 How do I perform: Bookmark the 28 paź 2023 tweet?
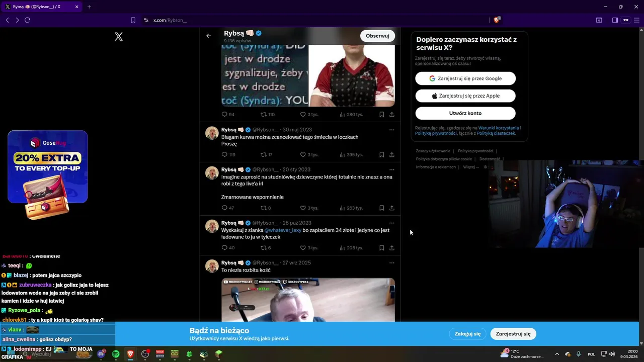[382, 247]
